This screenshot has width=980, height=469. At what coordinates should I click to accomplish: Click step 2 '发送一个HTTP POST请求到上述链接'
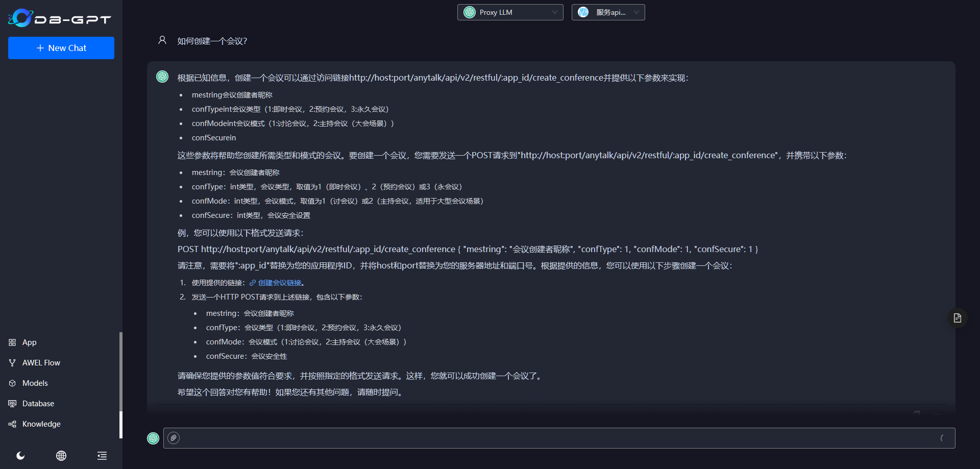277,297
